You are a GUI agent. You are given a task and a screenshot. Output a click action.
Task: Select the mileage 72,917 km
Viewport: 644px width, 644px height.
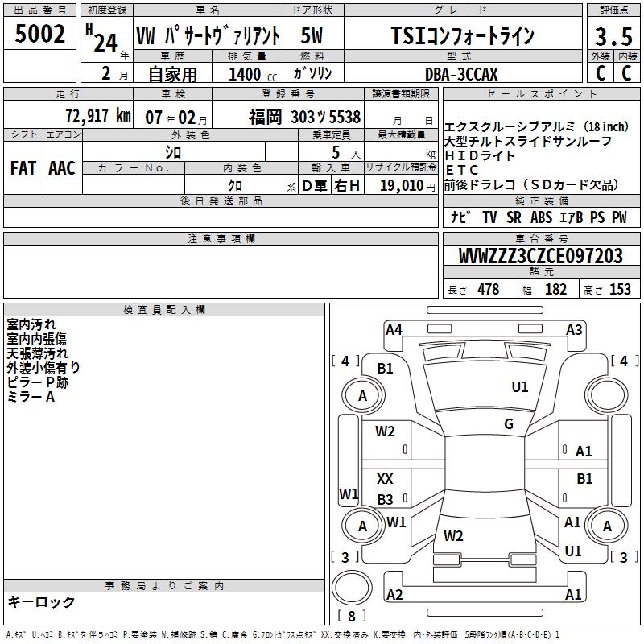coord(98,116)
